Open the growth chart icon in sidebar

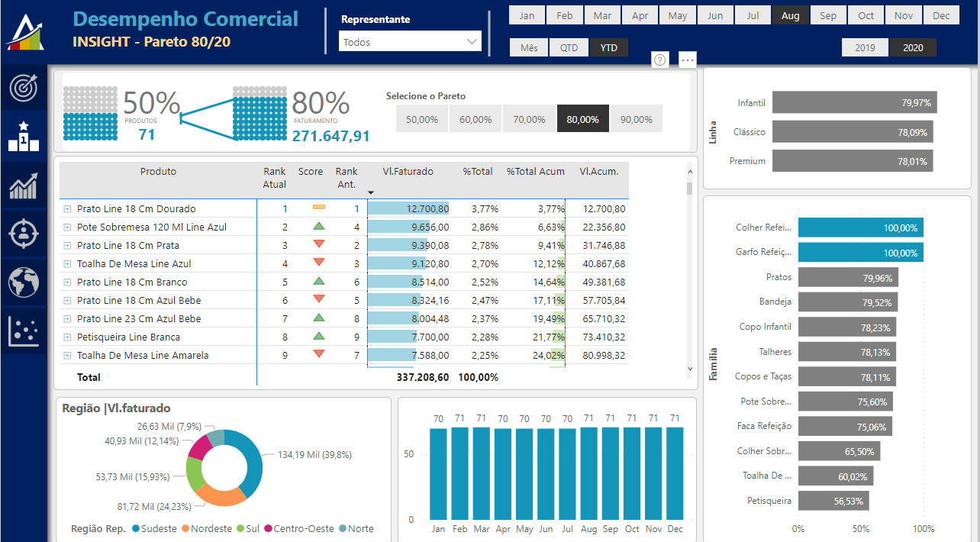[x=24, y=185]
